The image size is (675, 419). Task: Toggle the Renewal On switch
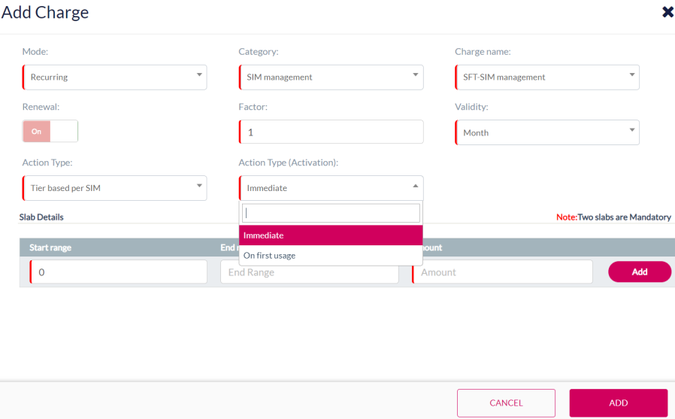(x=50, y=131)
